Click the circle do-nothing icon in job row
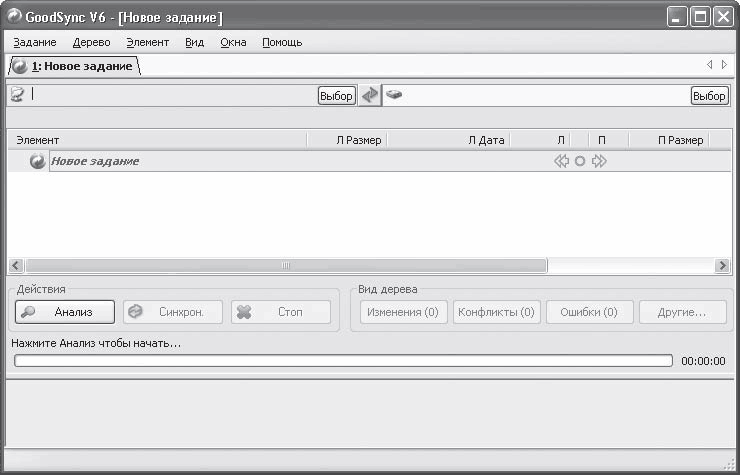The image size is (740, 475). (x=580, y=161)
